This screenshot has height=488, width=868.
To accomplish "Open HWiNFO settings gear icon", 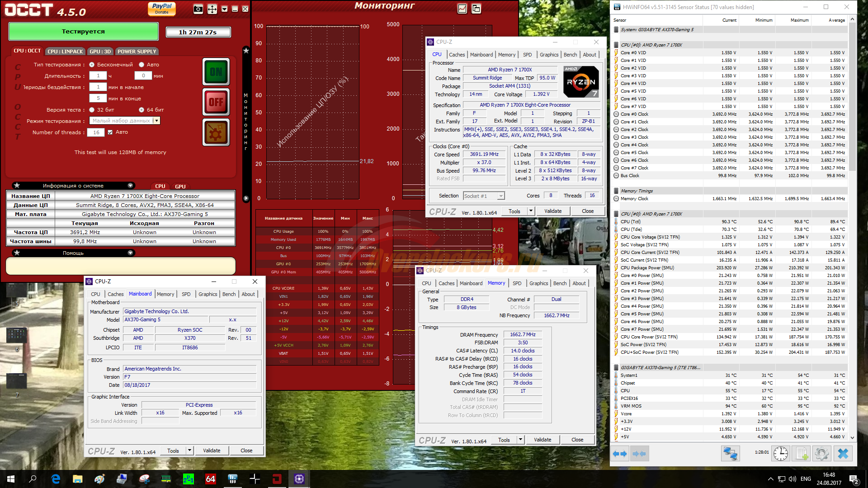I will [822, 453].
